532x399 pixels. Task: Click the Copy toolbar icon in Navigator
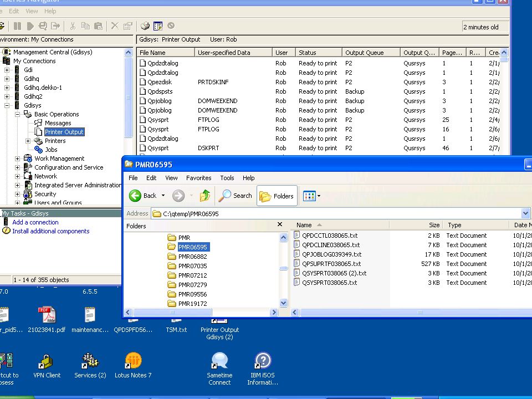tap(85, 26)
